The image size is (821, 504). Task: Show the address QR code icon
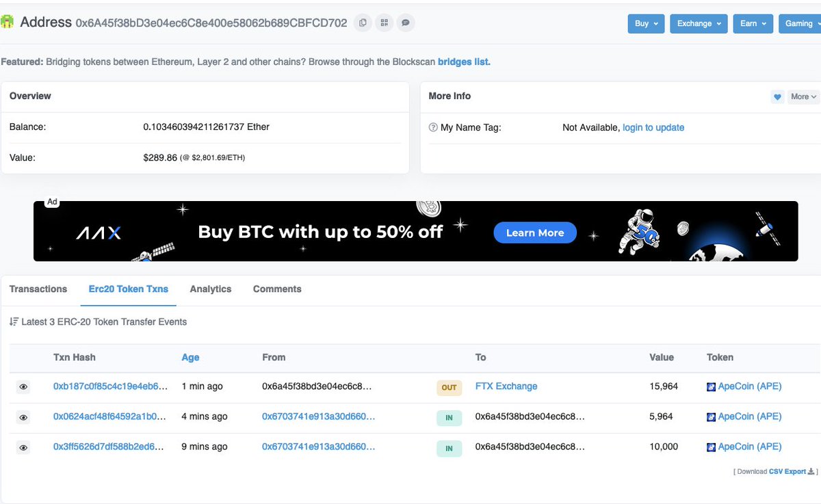[x=385, y=23]
